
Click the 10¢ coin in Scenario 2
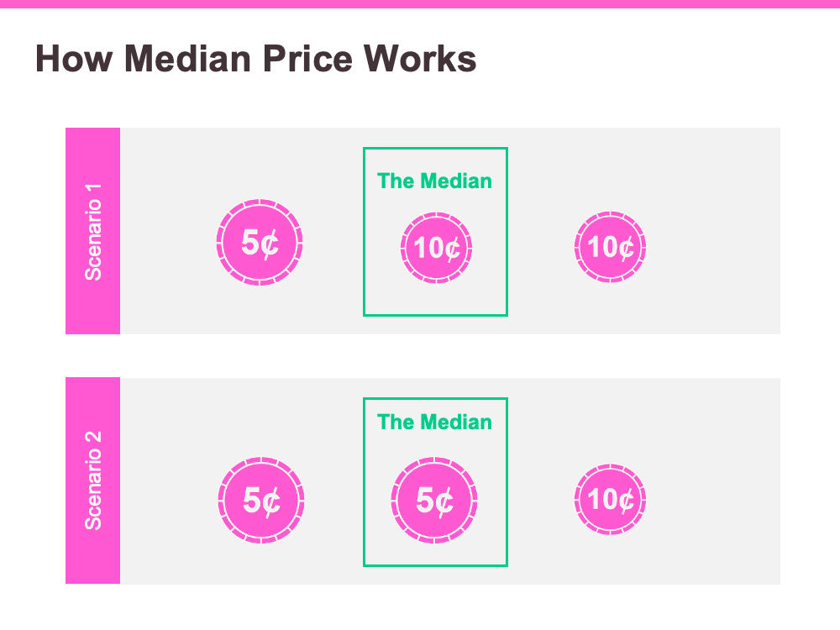(610, 499)
